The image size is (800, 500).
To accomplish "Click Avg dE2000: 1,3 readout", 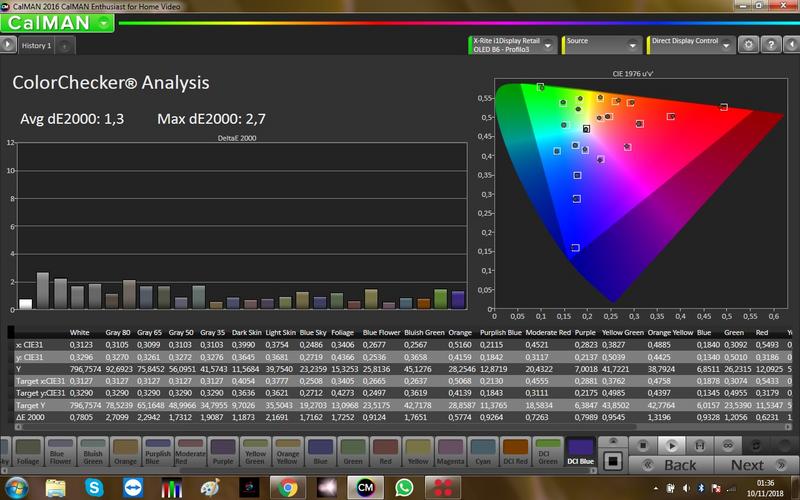I will point(72,119).
